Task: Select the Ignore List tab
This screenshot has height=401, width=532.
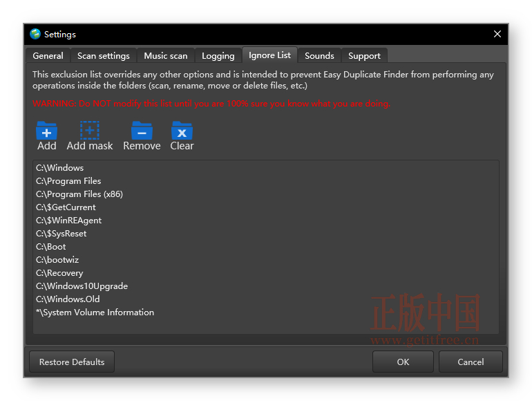Action: (x=269, y=55)
